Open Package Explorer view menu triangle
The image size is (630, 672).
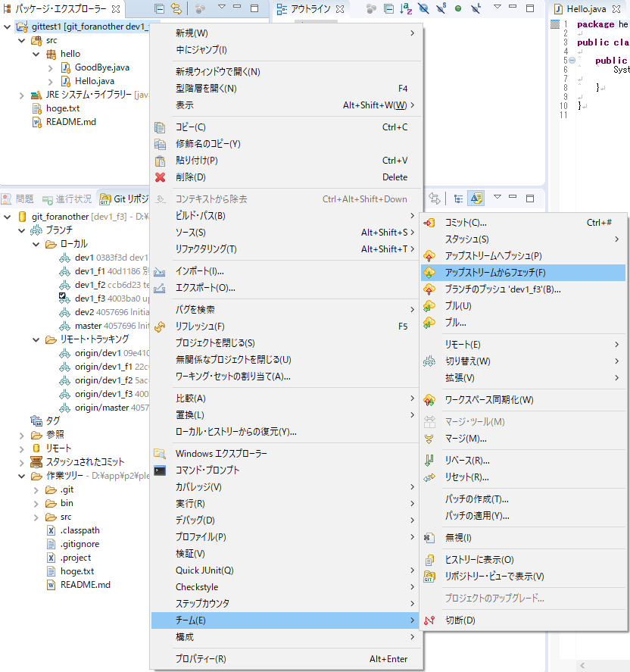click(x=221, y=8)
